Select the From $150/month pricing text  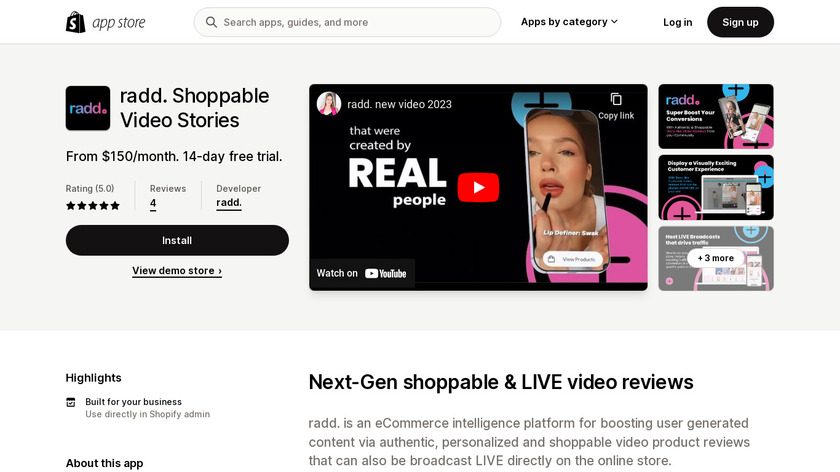pyautogui.click(x=174, y=156)
